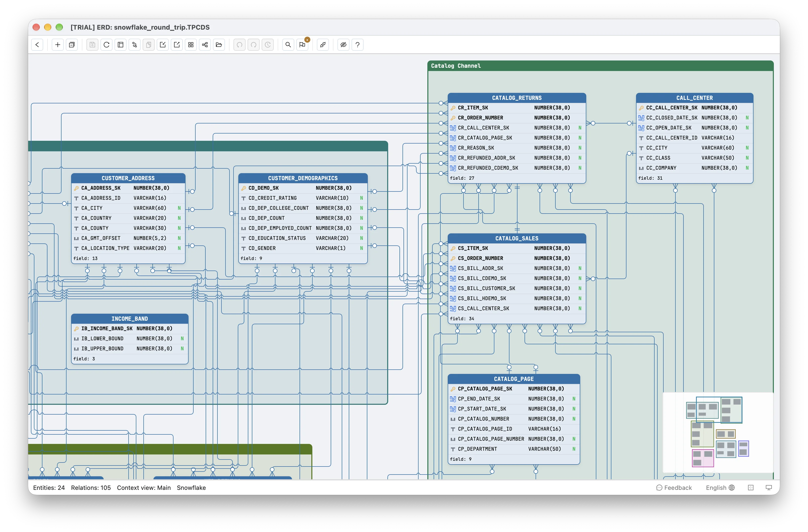Select the CR_REASON_SK column row
The height and width of the screenshot is (532, 808).
(x=517, y=148)
